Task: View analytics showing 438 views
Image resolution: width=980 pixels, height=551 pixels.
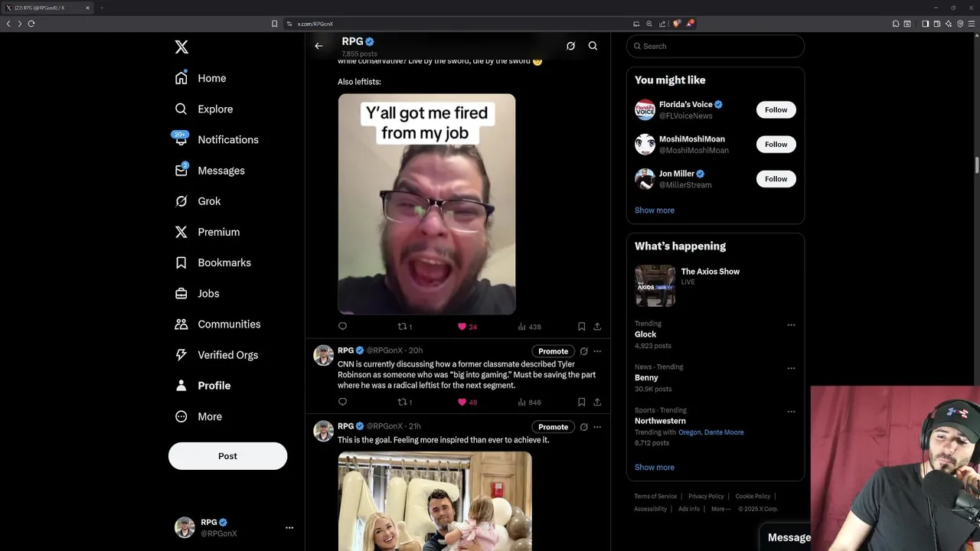Action: 529,327
